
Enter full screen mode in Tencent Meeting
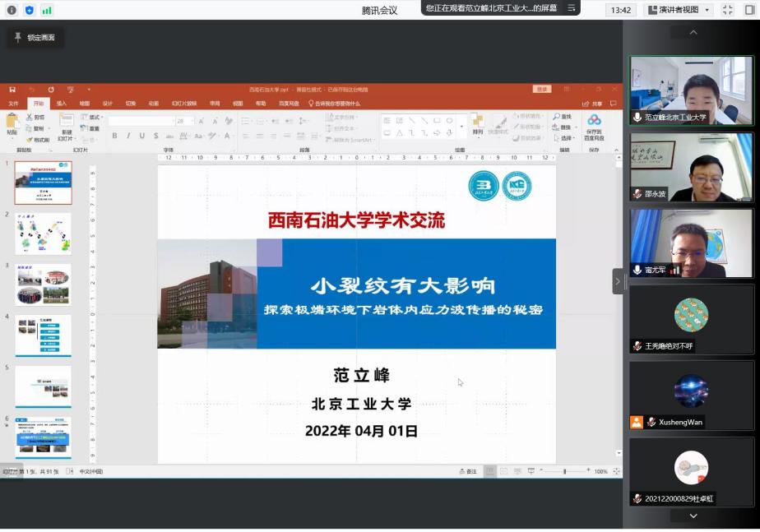[x=728, y=10]
